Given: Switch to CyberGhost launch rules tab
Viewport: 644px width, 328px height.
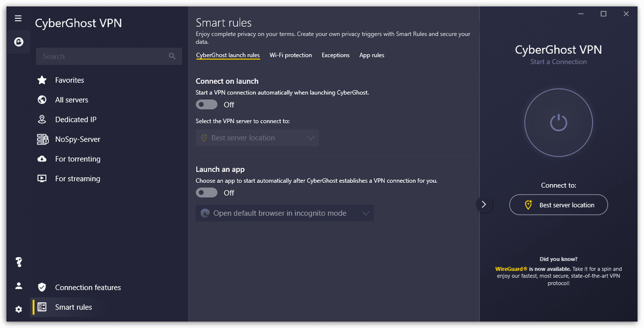Looking at the screenshot, I should point(228,55).
